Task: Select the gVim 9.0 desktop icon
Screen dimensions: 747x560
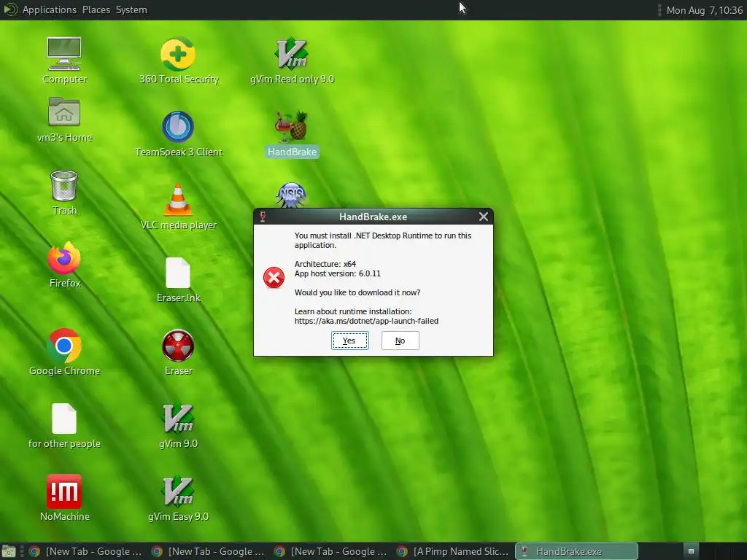Action: [x=178, y=419]
